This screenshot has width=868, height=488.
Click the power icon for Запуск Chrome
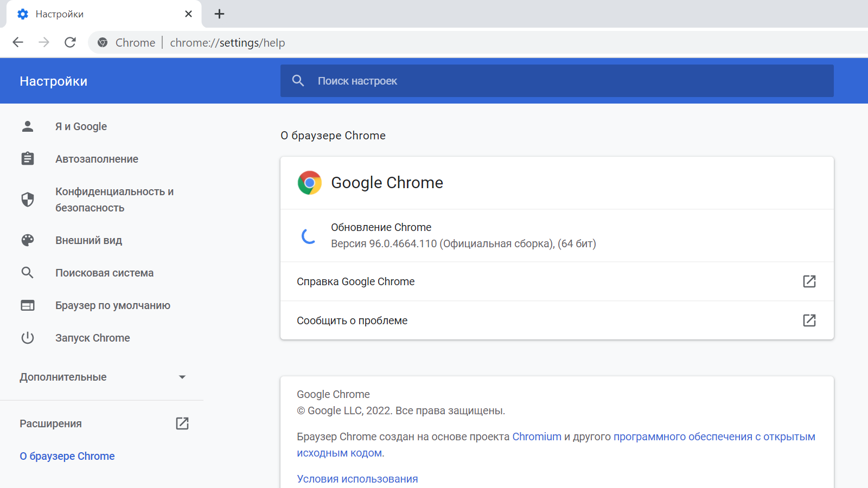pyautogui.click(x=28, y=338)
